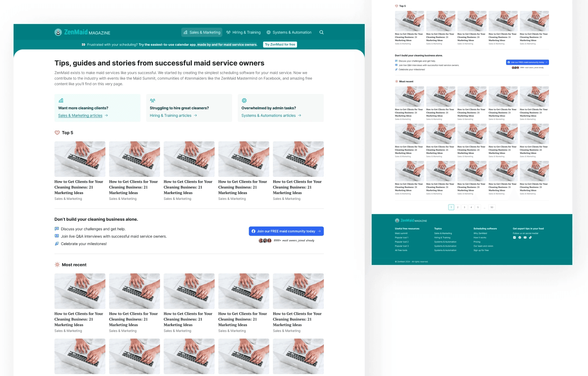This screenshot has height=376, width=588.
Task: Click the gear icon beside Systems & Automation nav
Action: (269, 32)
